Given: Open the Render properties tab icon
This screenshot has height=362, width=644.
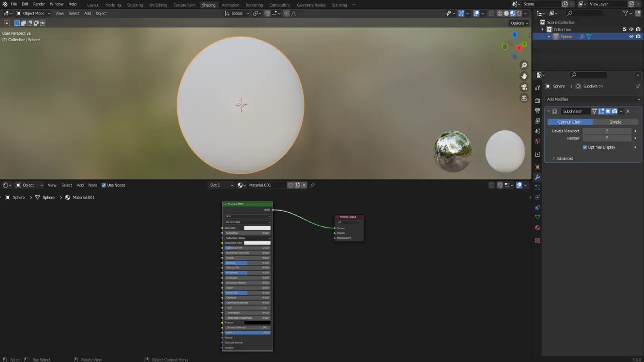Looking at the screenshot, I should pyautogui.click(x=537, y=100).
